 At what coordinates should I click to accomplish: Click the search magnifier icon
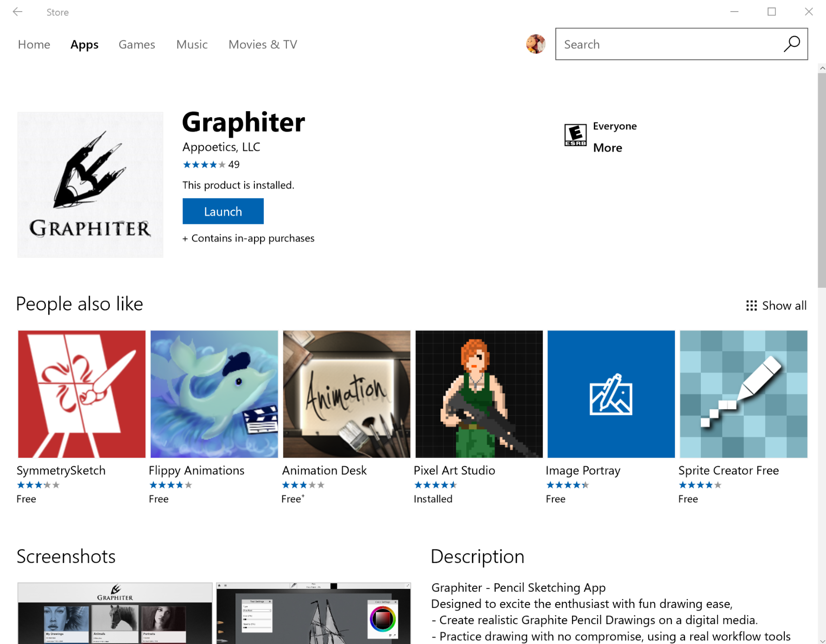(x=792, y=44)
